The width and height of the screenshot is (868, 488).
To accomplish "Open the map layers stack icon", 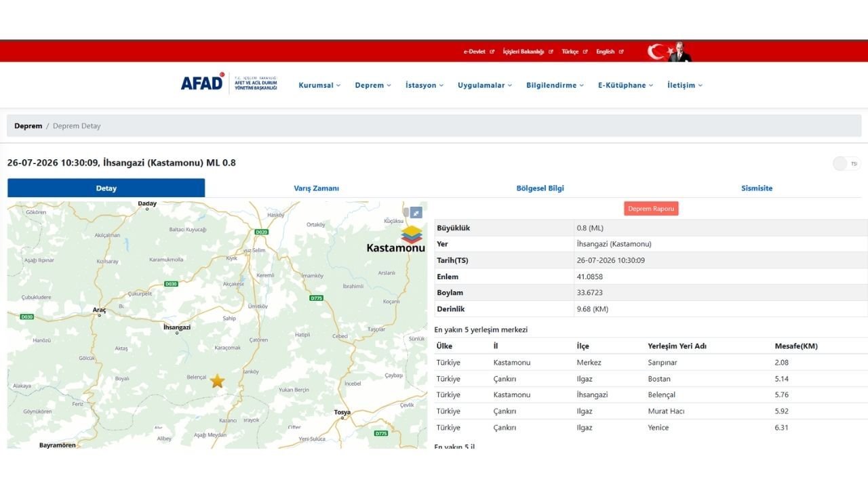I will (412, 235).
